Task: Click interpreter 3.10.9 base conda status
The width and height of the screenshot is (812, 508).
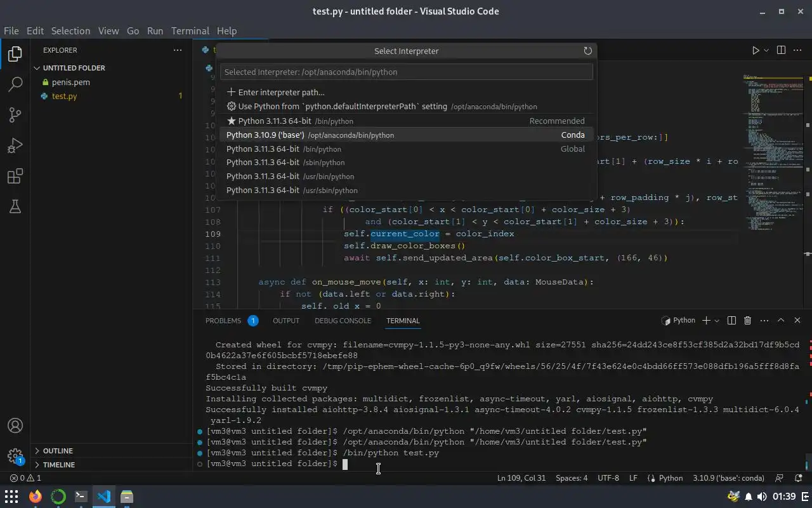Action: point(728,478)
